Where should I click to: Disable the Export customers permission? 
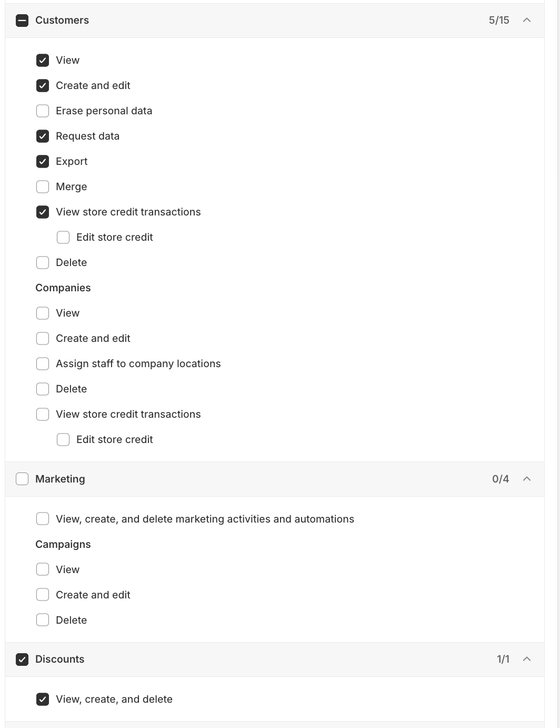(42, 161)
